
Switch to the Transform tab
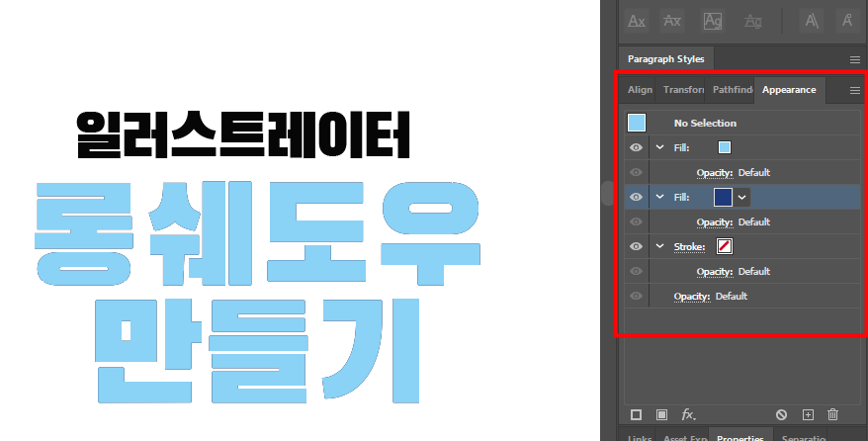pyautogui.click(x=683, y=90)
